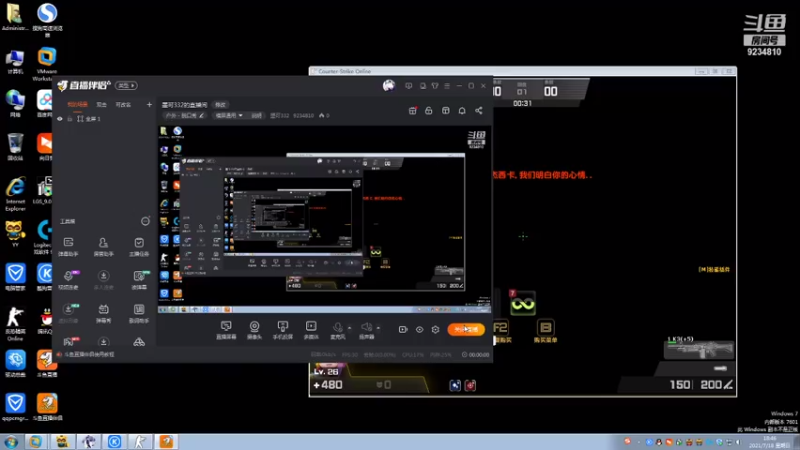Mute the speaker in bottom toolbar
Viewport: 800px width, 450px height.
pos(366,328)
